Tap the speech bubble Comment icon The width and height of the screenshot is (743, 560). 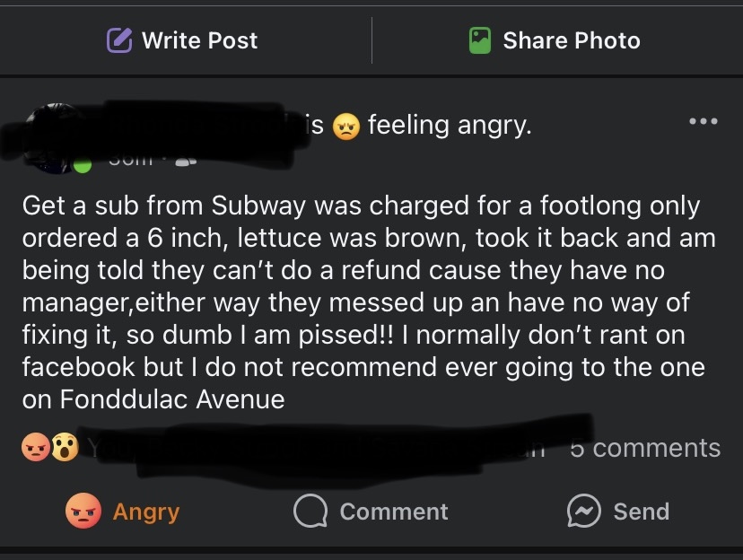310,512
